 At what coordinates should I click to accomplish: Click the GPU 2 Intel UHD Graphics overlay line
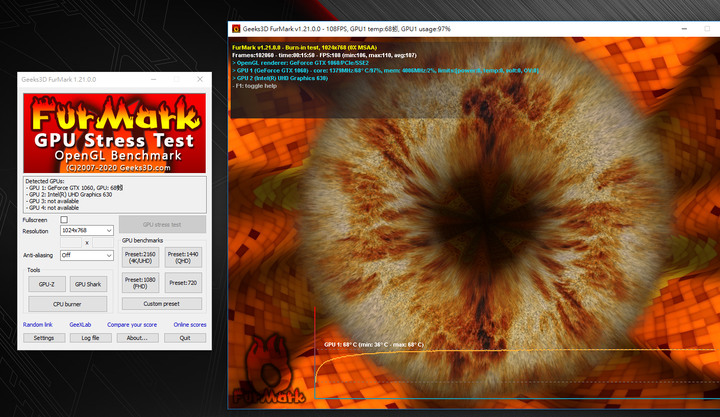(x=280, y=78)
